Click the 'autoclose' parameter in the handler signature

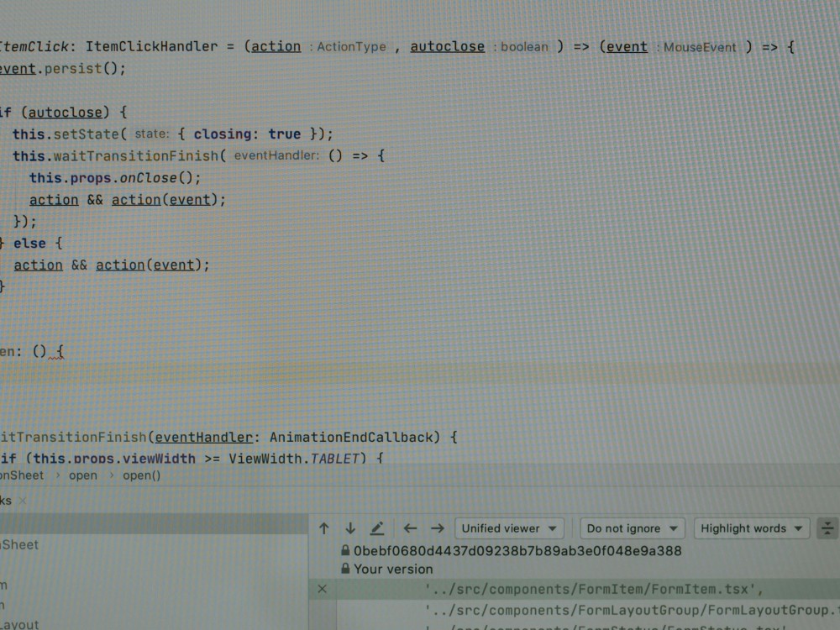[448, 46]
